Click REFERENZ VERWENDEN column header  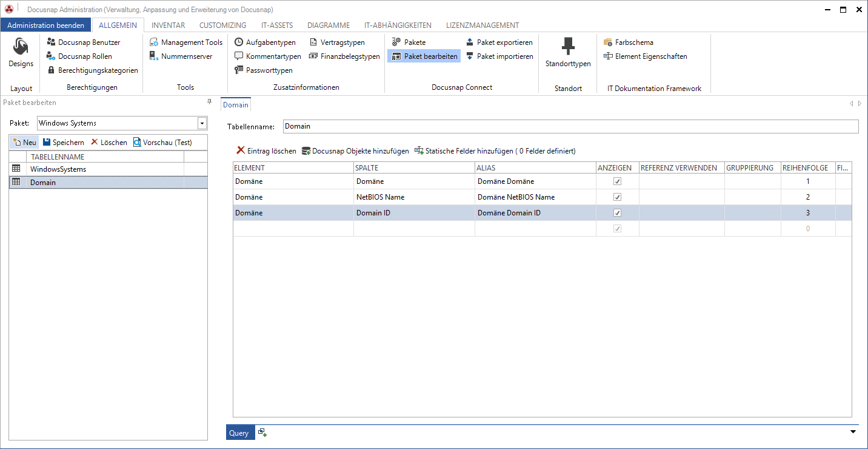[x=681, y=168]
